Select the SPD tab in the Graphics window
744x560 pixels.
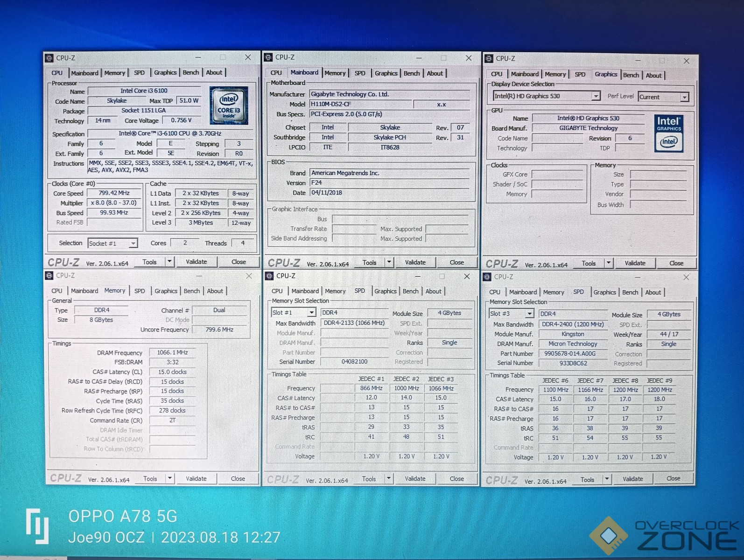tap(580, 74)
